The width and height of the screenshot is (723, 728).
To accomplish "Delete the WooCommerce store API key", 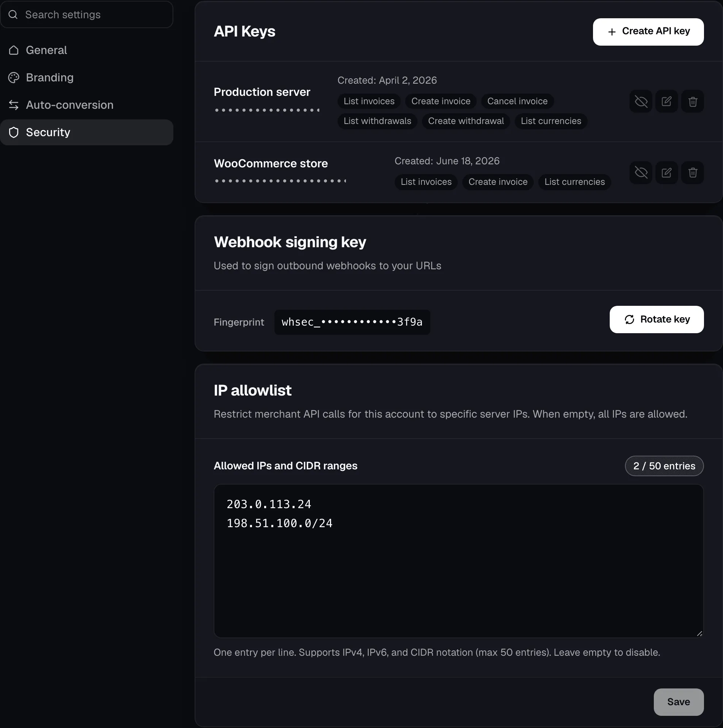I will (x=693, y=173).
